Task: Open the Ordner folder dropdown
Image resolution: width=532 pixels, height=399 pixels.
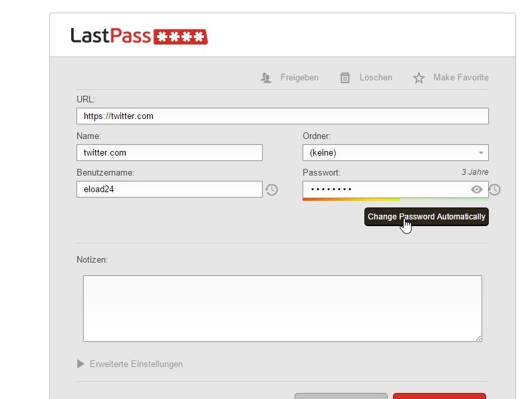Action: coord(396,153)
